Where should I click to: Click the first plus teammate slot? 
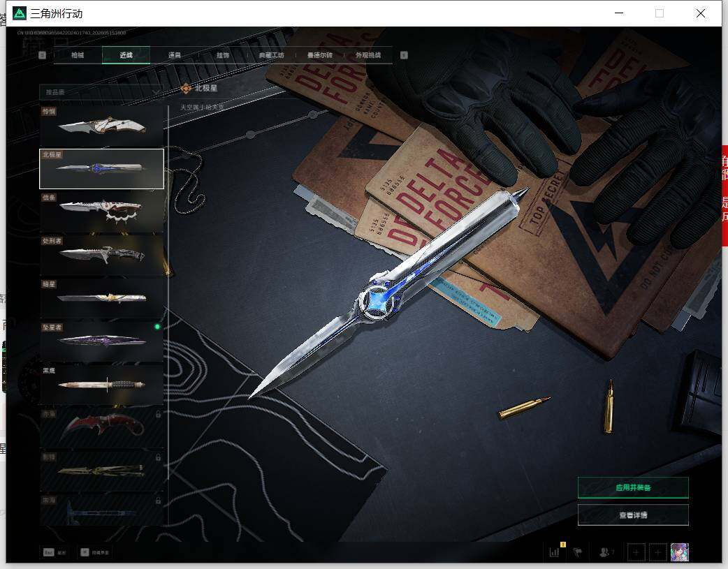pos(636,552)
